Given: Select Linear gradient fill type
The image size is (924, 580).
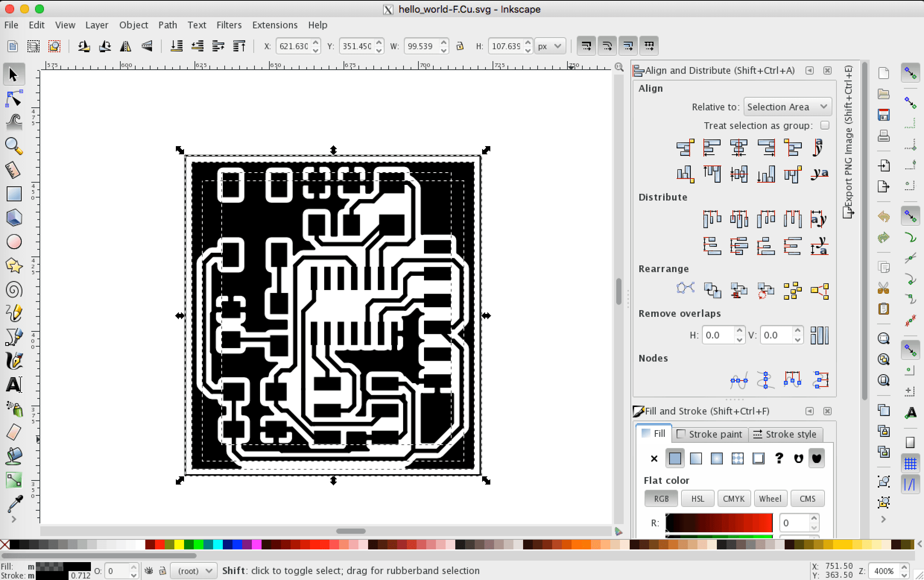Looking at the screenshot, I should click(696, 458).
